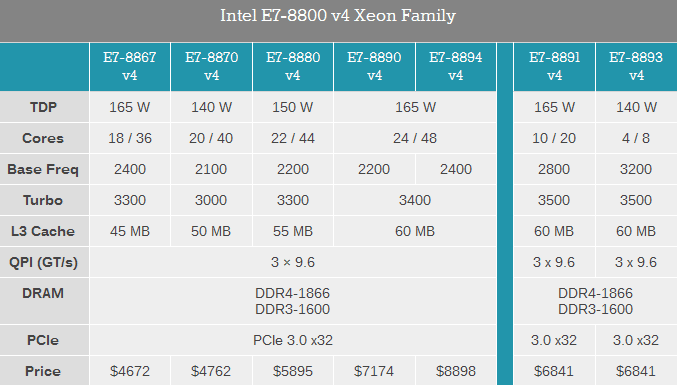677x385 pixels.
Task: Click the Turbo row label
Action: [44, 200]
